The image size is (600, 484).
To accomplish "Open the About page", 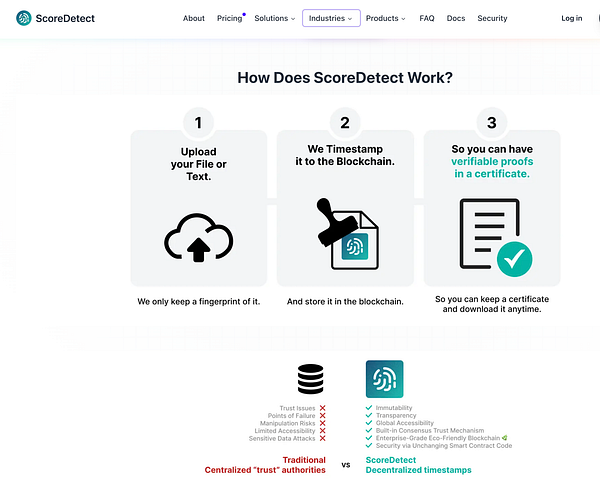I will pyautogui.click(x=194, y=18).
